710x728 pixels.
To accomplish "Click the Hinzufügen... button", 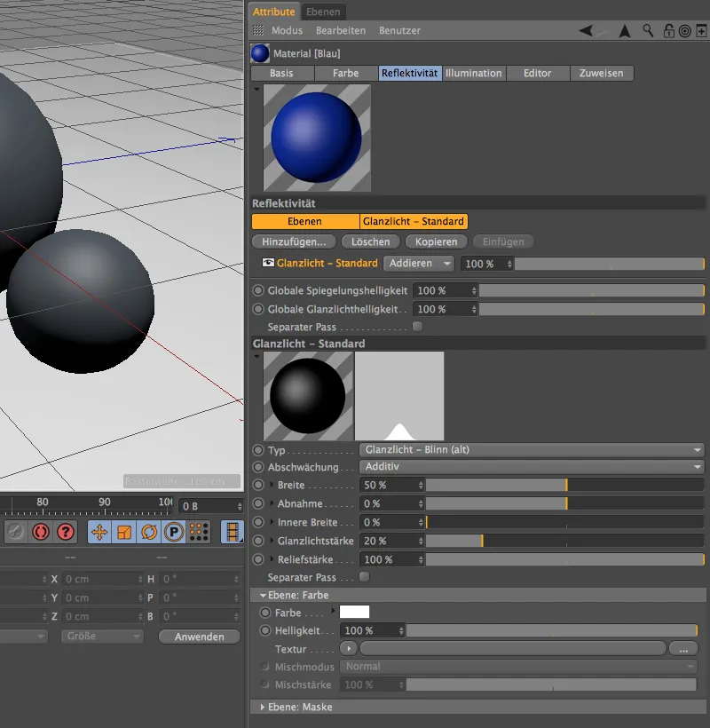I will 294,241.
